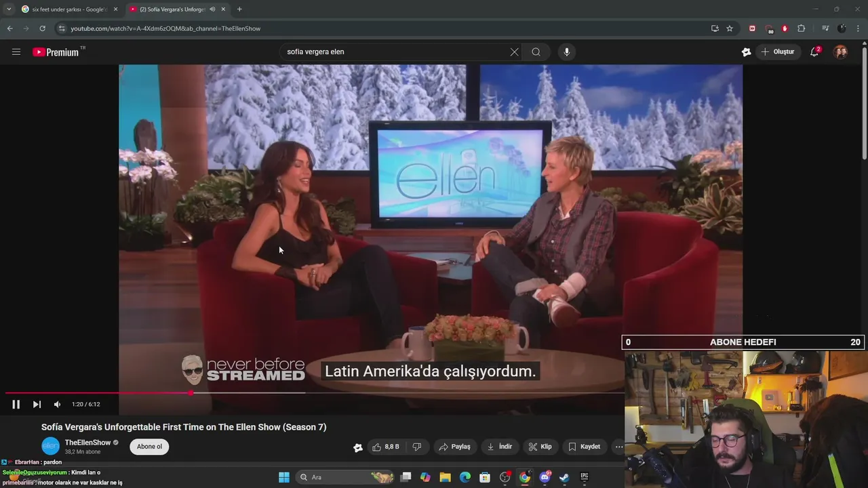Image resolution: width=868 pixels, height=488 pixels.
Task: Open YouTube notifications bell
Action: 815,52
